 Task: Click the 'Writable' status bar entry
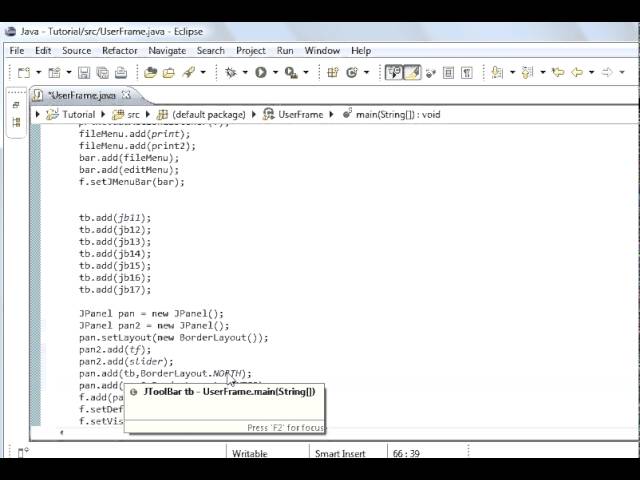[249, 453]
